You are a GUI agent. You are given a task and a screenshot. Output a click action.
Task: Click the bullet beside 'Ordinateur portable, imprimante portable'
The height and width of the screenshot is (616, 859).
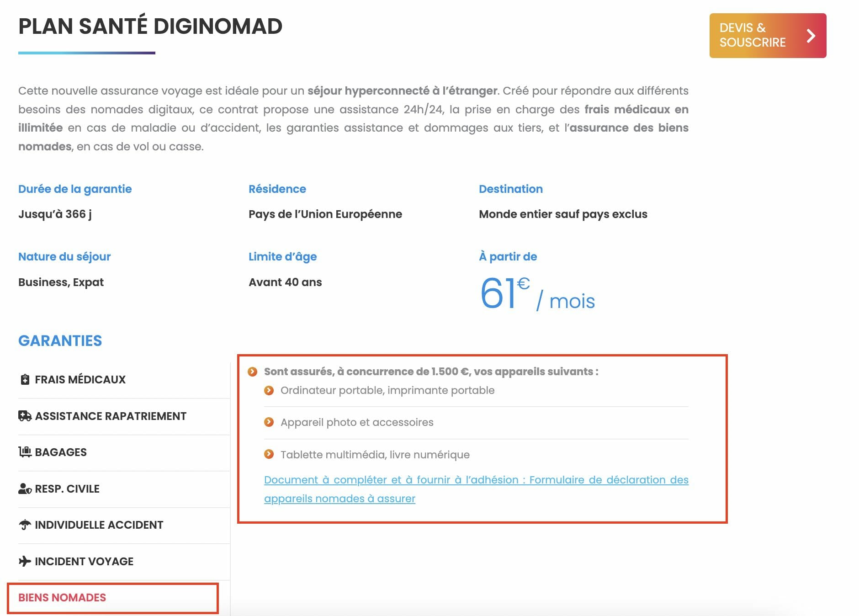[269, 390]
